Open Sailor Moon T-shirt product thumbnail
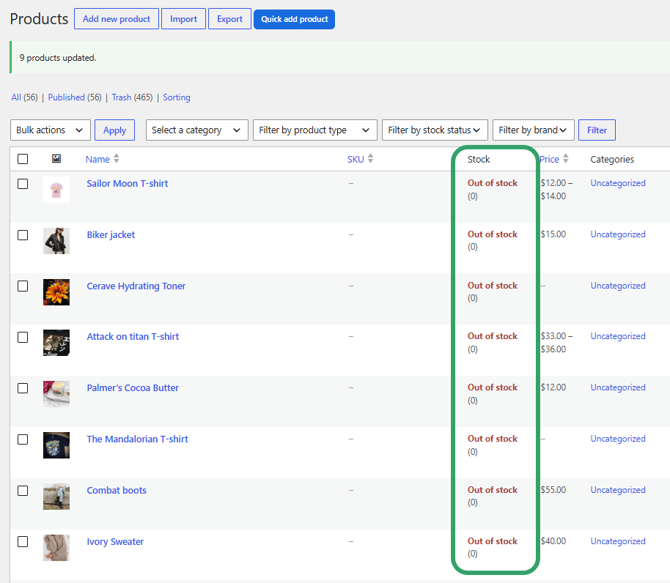670x583 pixels. click(x=56, y=190)
